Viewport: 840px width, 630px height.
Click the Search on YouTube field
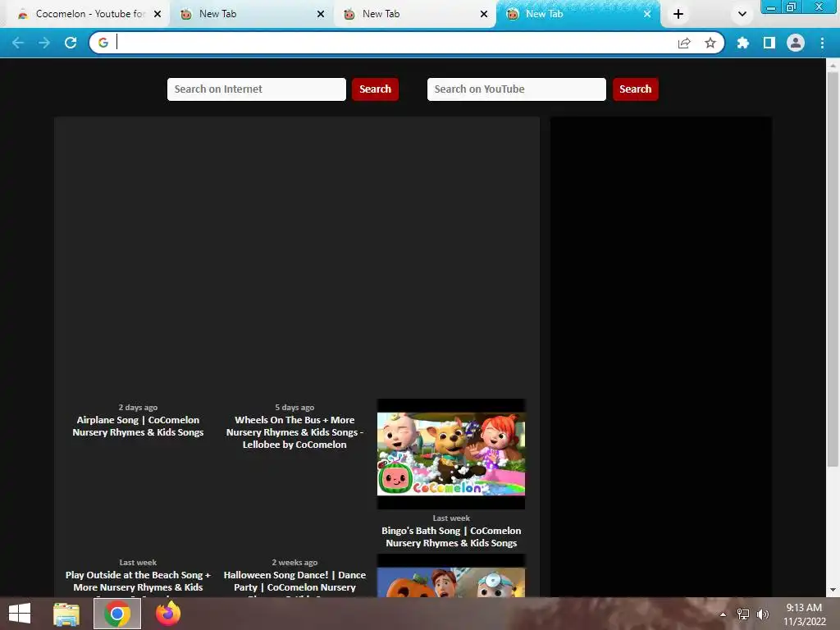[517, 89]
